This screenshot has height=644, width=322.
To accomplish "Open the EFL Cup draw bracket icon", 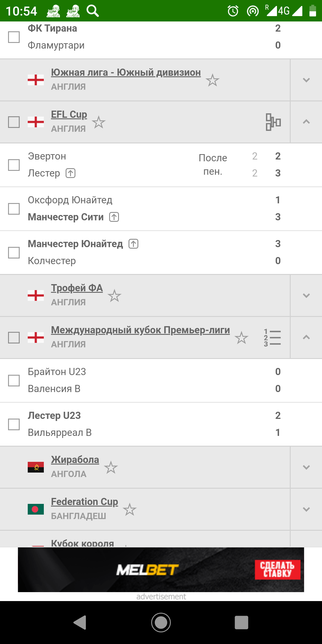I will coord(273,122).
